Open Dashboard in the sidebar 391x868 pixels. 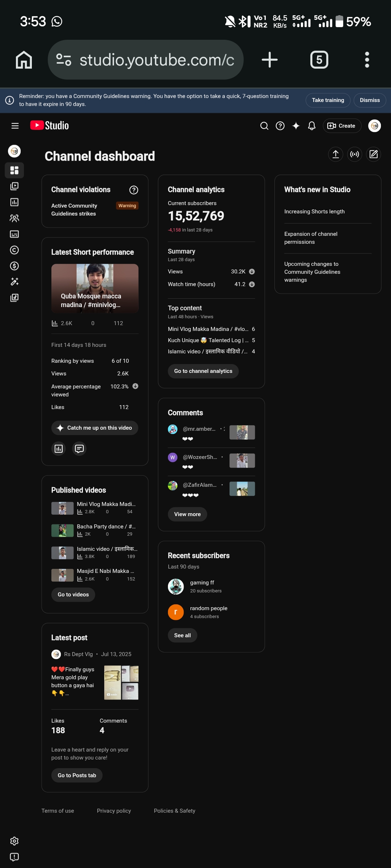click(14, 170)
